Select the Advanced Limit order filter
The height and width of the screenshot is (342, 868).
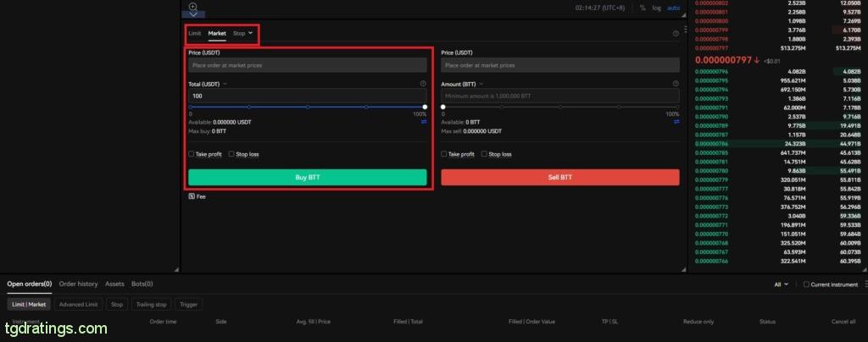click(x=78, y=305)
